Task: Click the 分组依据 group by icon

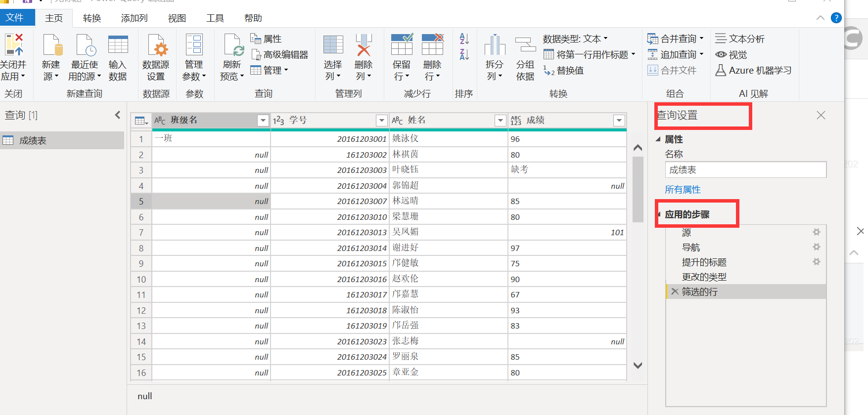Action: [525, 45]
